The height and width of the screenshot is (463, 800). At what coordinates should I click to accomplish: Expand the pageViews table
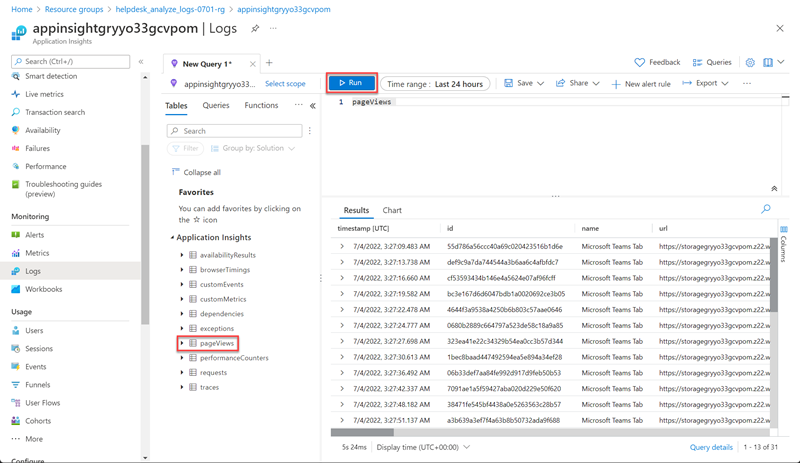click(182, 343)
